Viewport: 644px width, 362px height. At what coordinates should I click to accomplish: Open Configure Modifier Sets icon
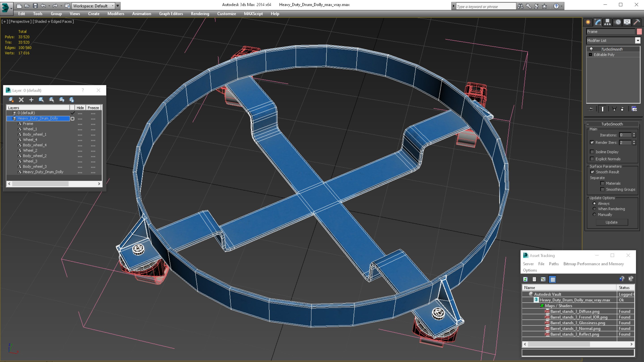[x=634, y=109]
